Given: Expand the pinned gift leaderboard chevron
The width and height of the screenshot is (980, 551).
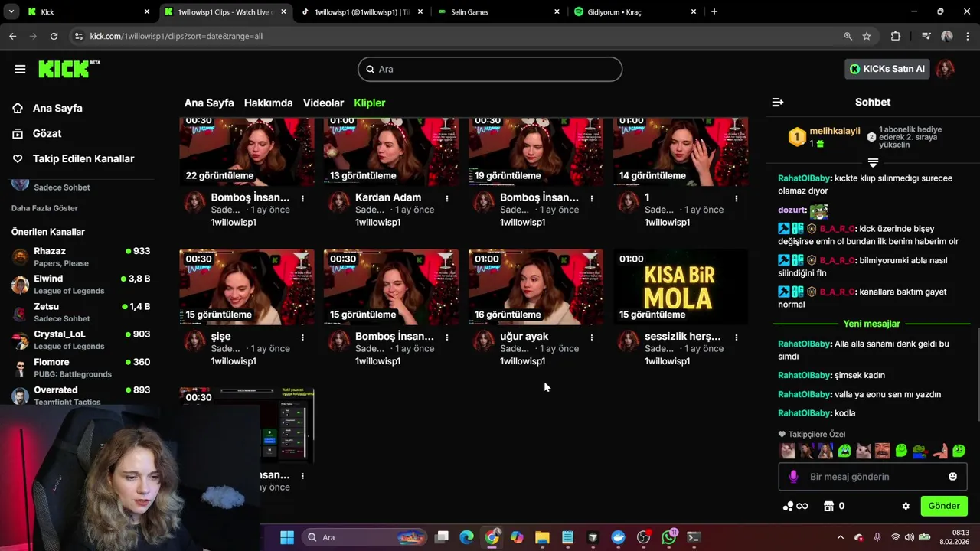Looking at the screenshot, I should [873, 163].
